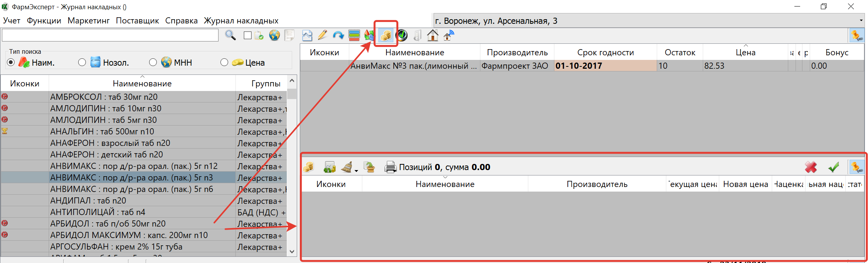Viewport: 868px width, 263px height.
Task: Click the yellow pencil edit icon
Action: 322,35
